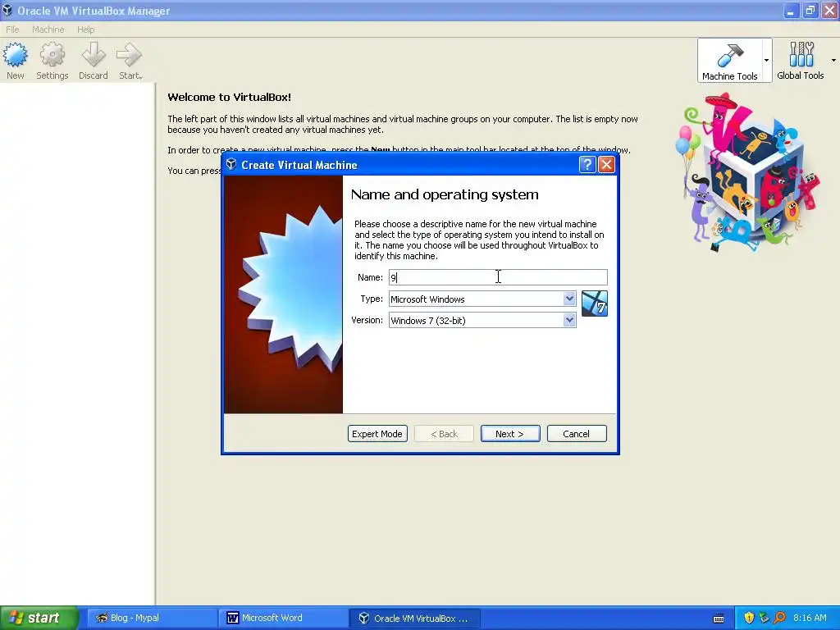The height and width of the screenshot is (630, 840).
Task: Expand the Machine Tools dropdown arrow
Action: 767,61
